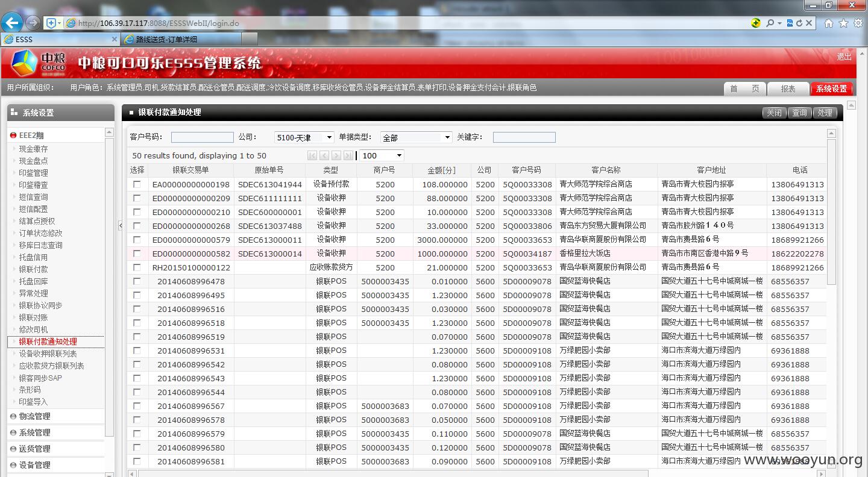
Task: Click the browser forward arrow button
Action: coord(33,23)
